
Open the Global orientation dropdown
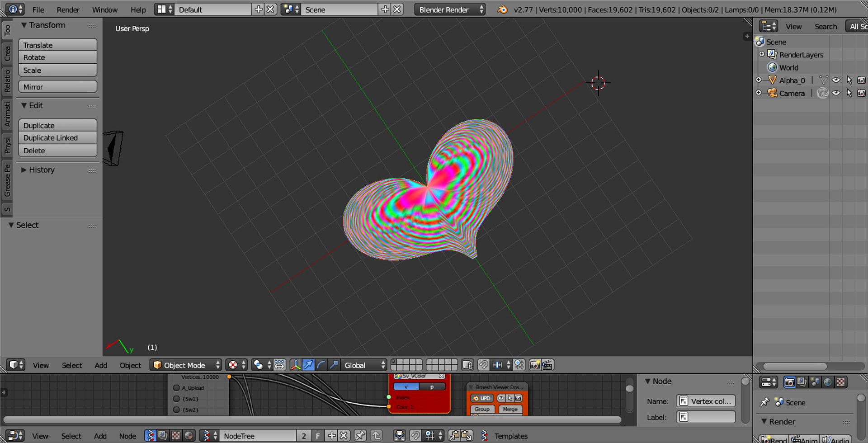pos(364,365)
